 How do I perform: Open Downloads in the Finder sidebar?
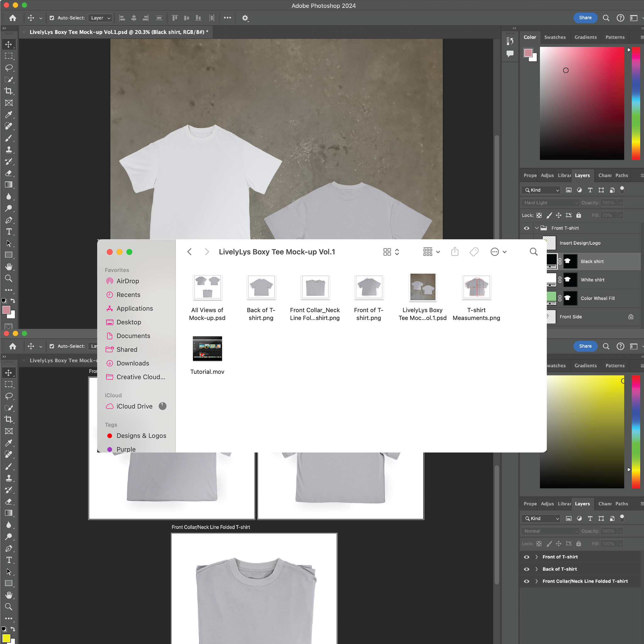(133, 363)
